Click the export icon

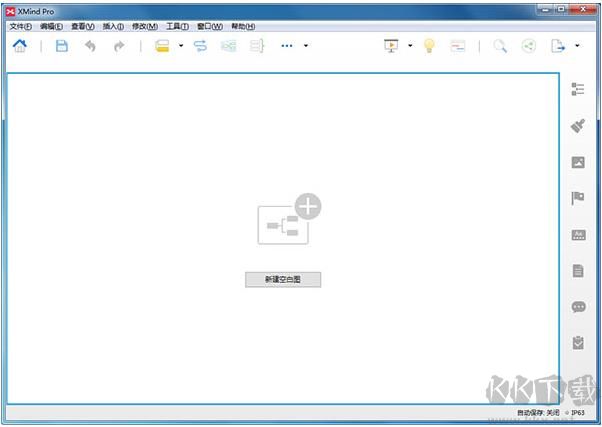pyautogui.click(x=558, y=46)
